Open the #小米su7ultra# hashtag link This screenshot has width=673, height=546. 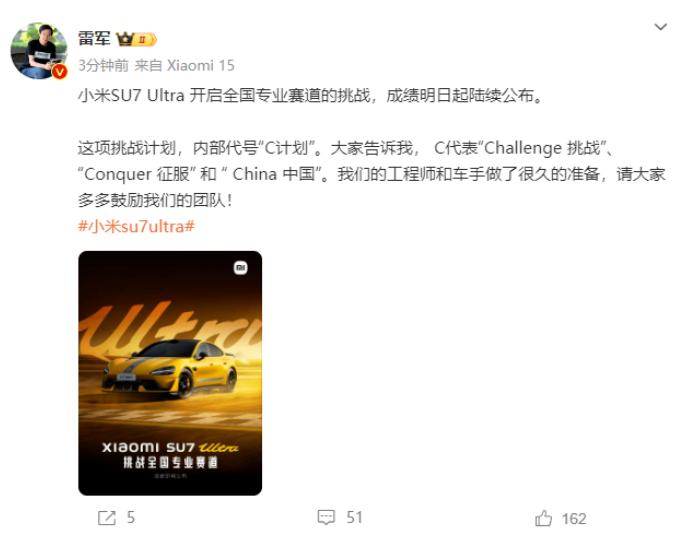point(136,226)
